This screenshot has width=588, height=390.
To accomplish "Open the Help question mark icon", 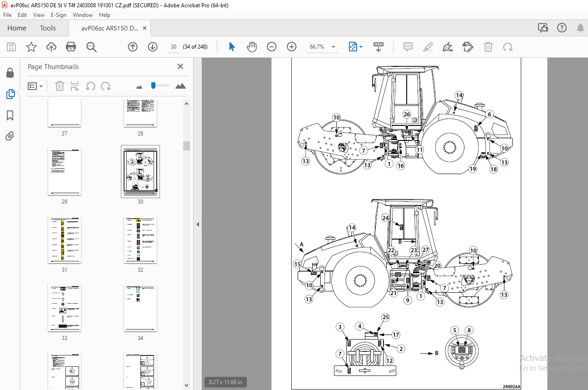I will point(562,28).
